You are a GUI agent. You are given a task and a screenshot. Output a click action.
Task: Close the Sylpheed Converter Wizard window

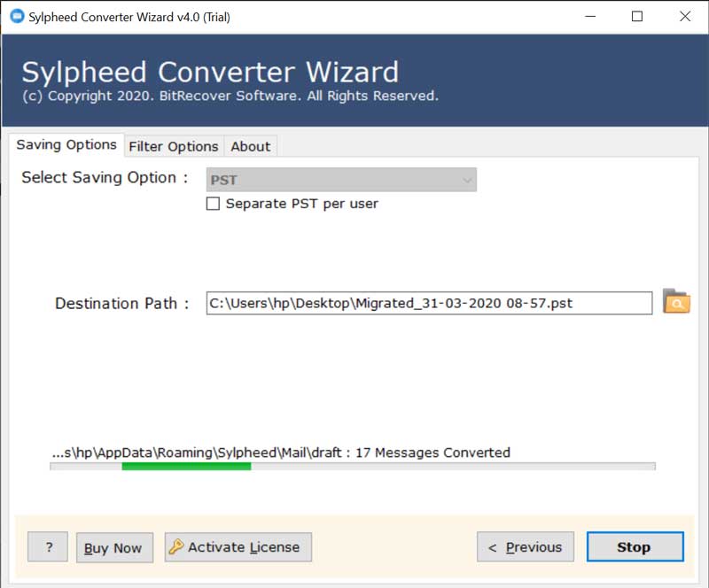[685, 17]
